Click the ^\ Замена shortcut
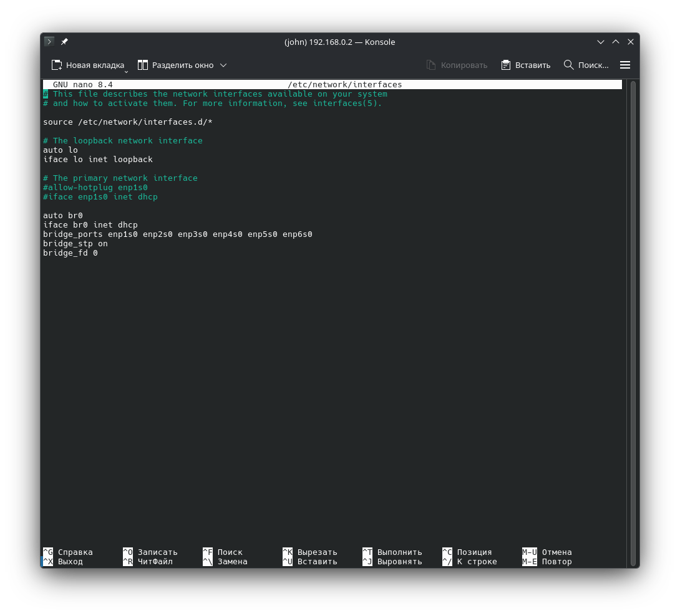Screen dimensions: 680x616 (x=225, y=561)
